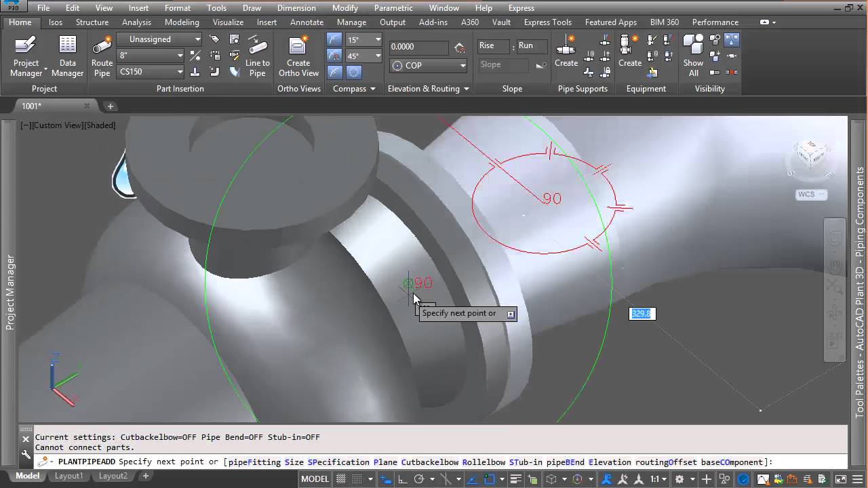868x488 pixels.
Task: Click the import equipment icon at the bottom of the Equipment panel
Action: 653,73
